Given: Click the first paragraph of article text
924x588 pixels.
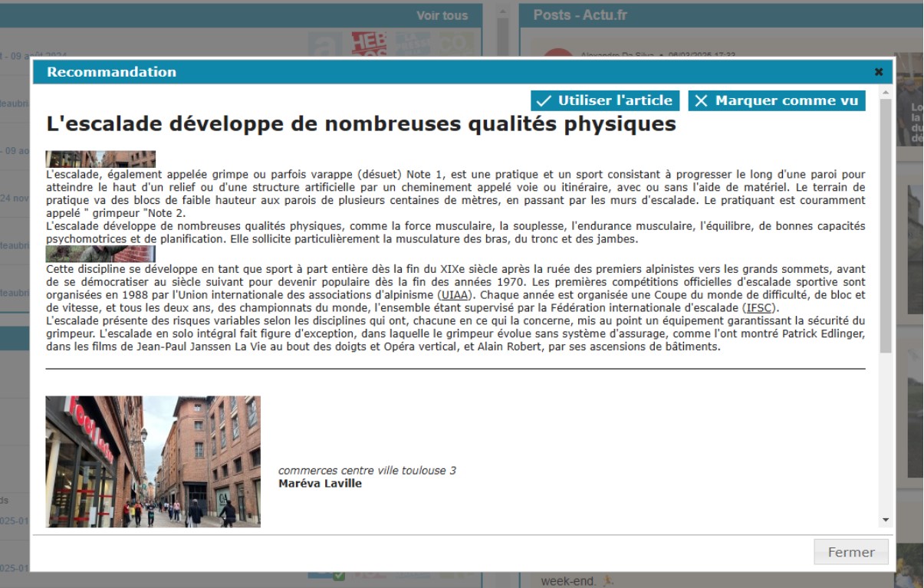Looking at the screenshot, I should [455, 194].
